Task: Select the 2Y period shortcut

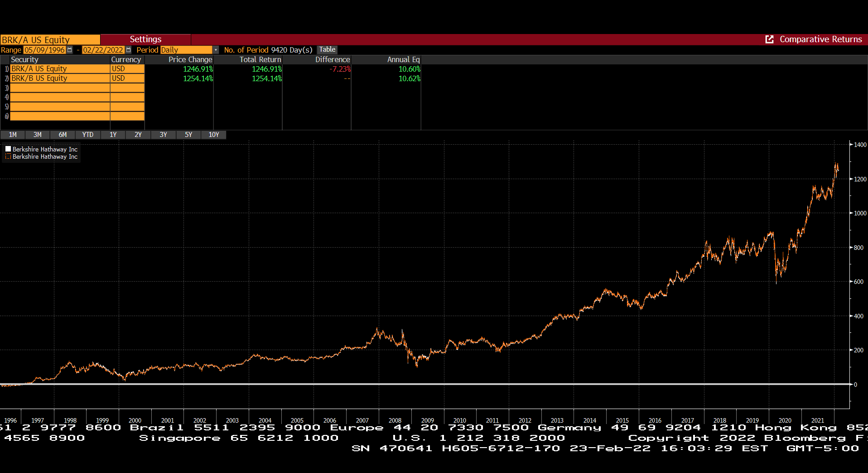Action: coord(138,135)
